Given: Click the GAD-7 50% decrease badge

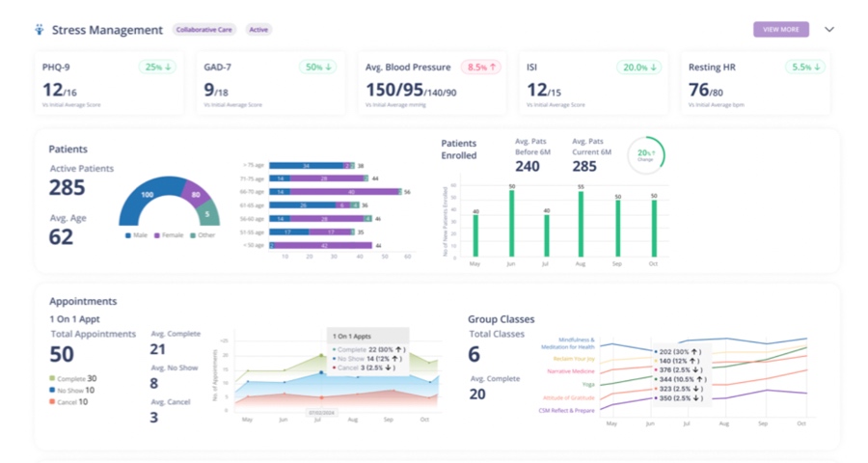Looking at the screenshot, I should 318,68.
